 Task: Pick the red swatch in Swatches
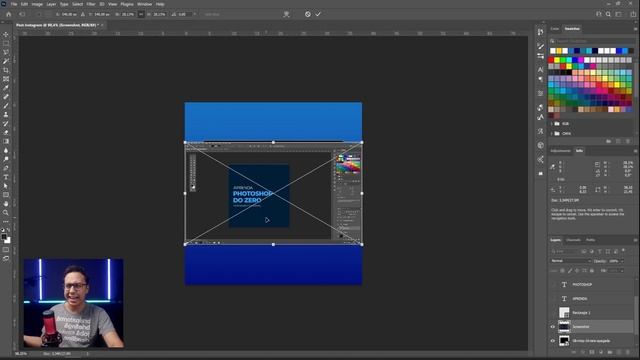click(551, 60)
